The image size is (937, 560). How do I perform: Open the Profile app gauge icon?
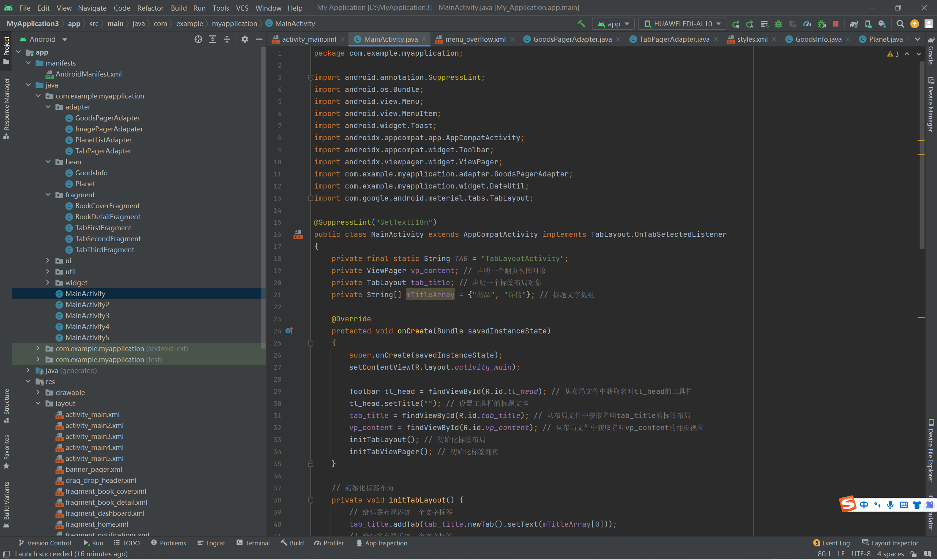click(807, 24)
